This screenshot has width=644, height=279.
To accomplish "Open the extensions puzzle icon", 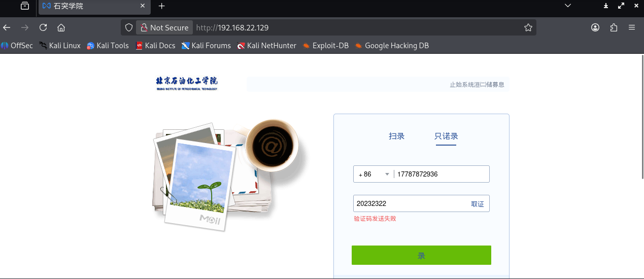I will (x=614, y=27).
